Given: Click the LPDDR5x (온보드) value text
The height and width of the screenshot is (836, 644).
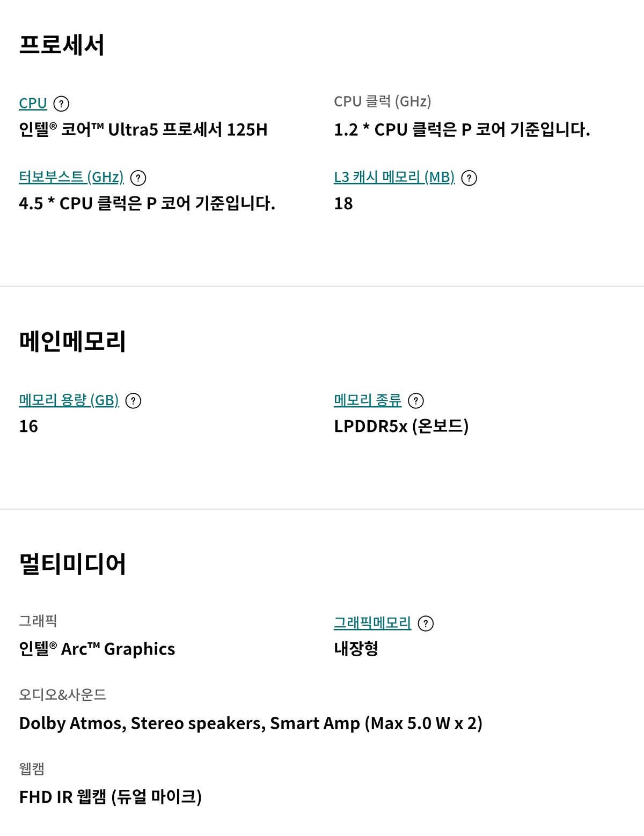Looking at the screenshot, I should coord(401,427).
